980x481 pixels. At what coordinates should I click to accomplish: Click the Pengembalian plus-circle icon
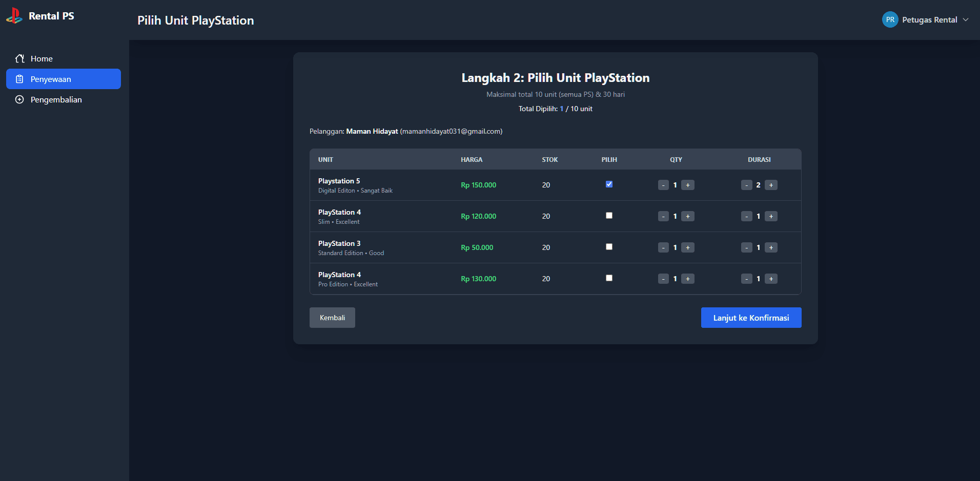(x=19, y=99)
